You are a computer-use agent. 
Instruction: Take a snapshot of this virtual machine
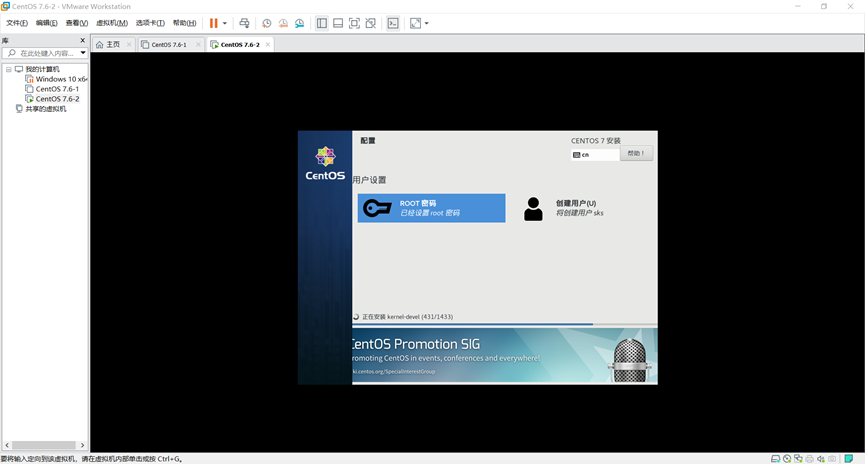coord(266,23)
